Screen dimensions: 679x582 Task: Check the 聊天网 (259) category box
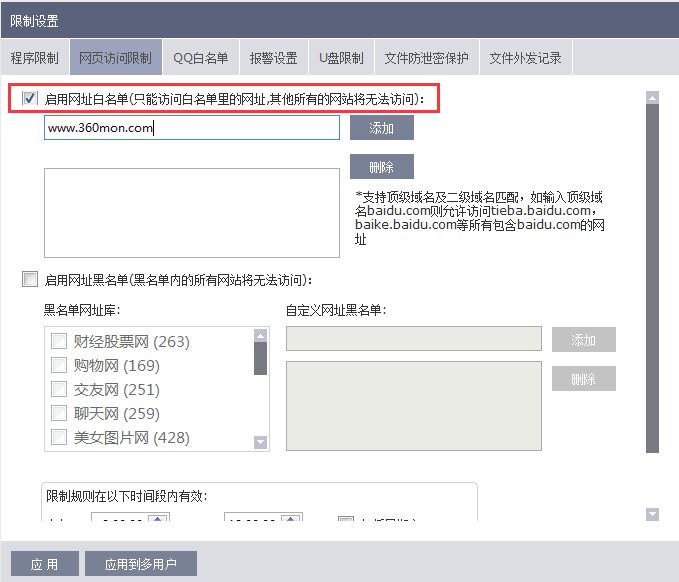[x=59, y=413]
